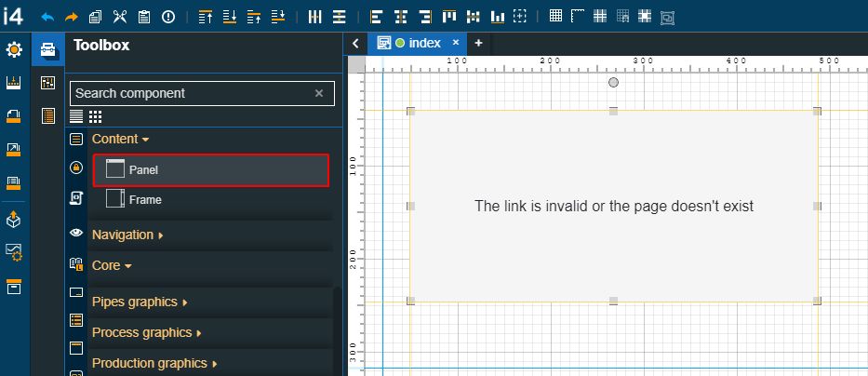Click the Toolbox panel title
The height and width of the screenshot is (376, 868).
(101, 46)
